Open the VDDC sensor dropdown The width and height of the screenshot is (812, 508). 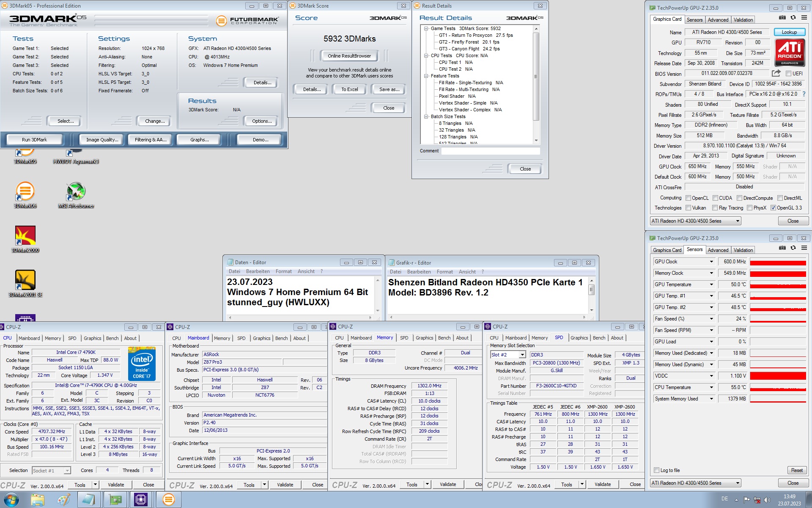(711, 376)
